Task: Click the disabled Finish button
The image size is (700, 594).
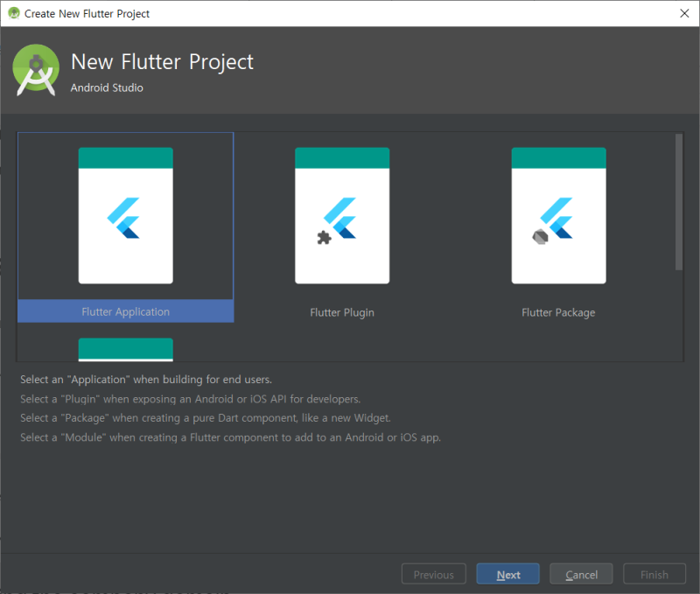Action: (654, 574)
